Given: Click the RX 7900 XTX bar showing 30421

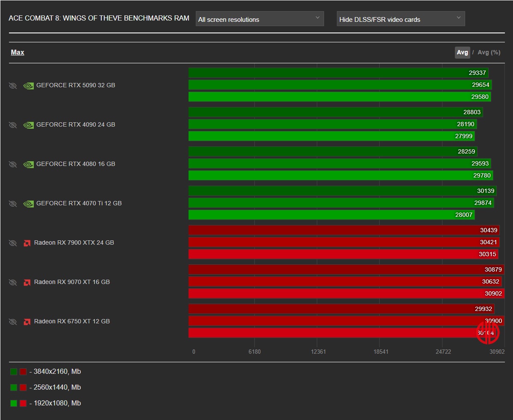Looking at the screenshot, I should click(x=344, y=242).
